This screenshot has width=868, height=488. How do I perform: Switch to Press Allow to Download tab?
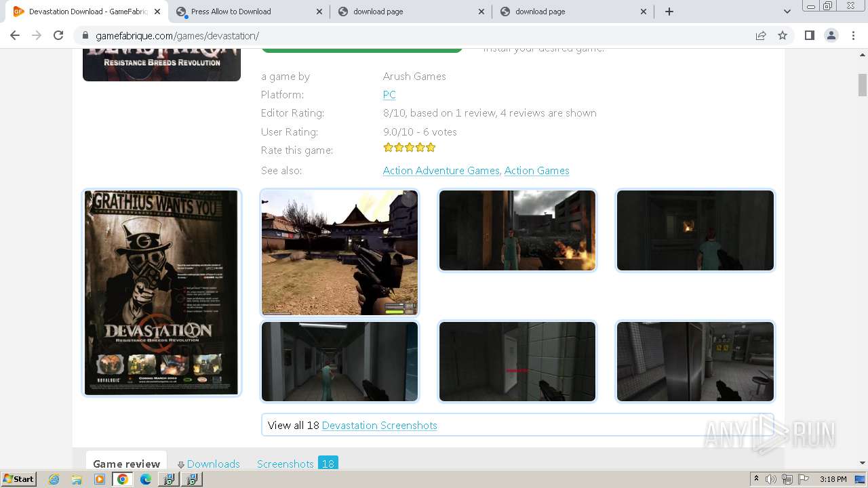pyautogui.click(x=249, y=12)
